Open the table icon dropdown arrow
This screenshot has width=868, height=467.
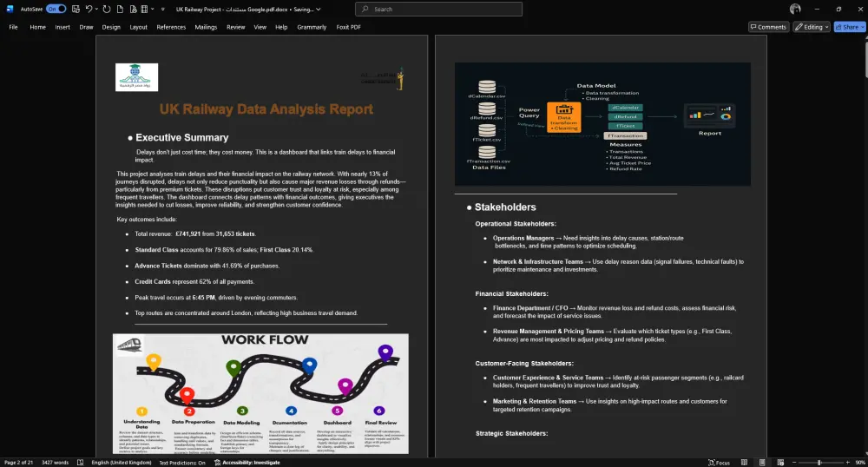point(152,9)
